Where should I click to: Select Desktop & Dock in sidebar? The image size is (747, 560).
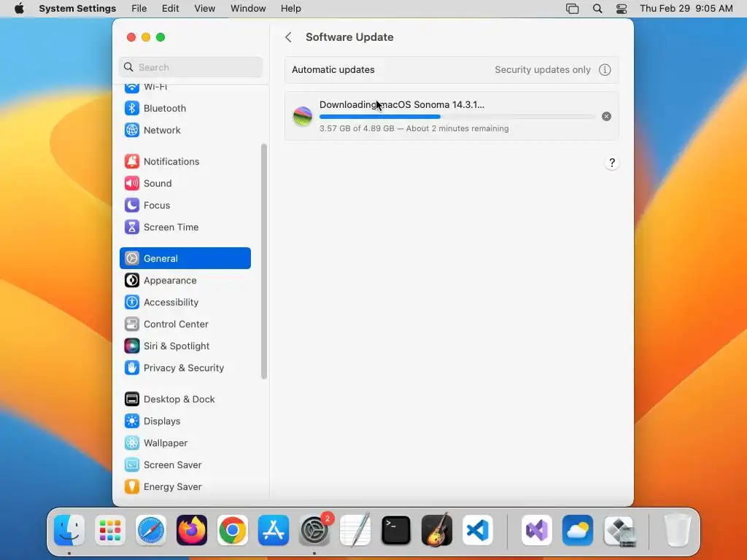tap(185, 399)
